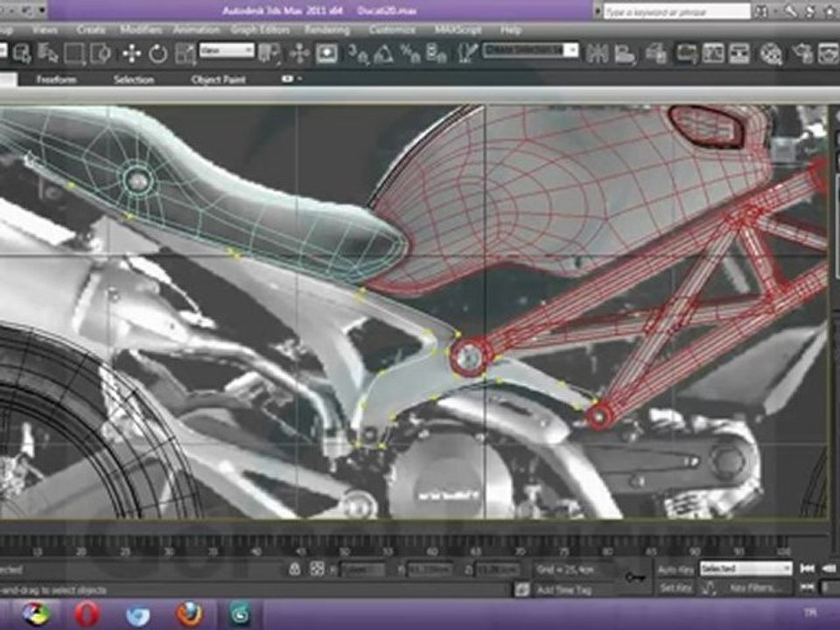Switch to the Object Paint ribbon tab
The height and width of the screenshot is (630, 840).
coord(218,80)
